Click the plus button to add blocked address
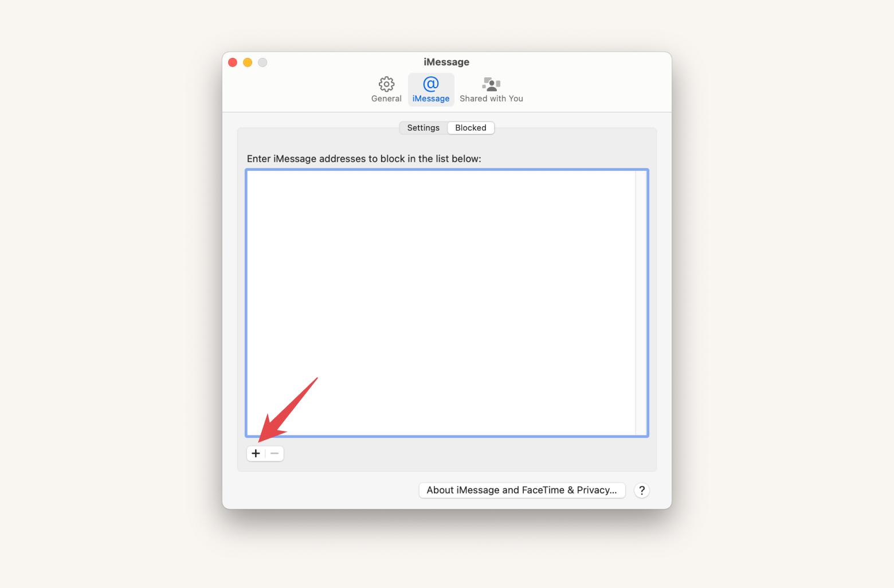The height and width of the screenshot is (588, 894). (x=256, y=453)
